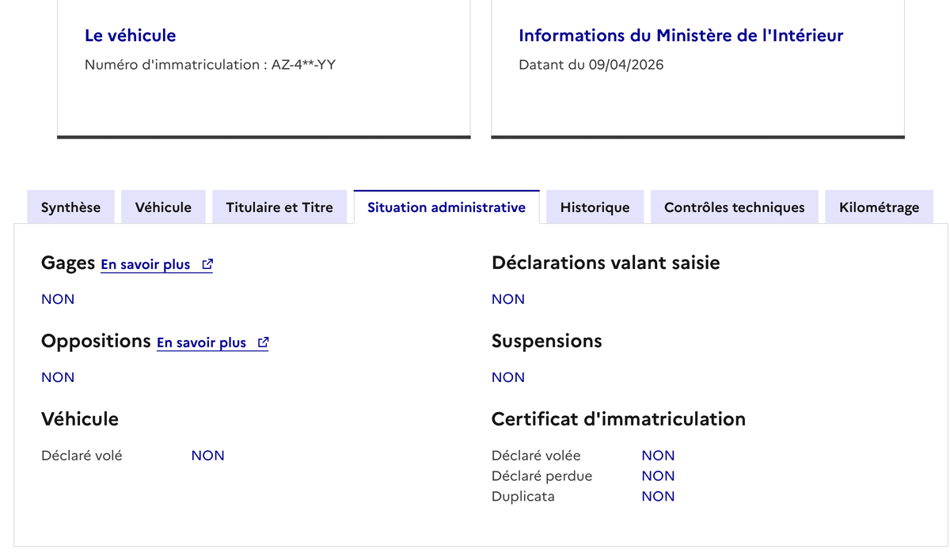Show the Kilométrage tab
The height and width of the screenshot is (560, 950).
point(879,207)
